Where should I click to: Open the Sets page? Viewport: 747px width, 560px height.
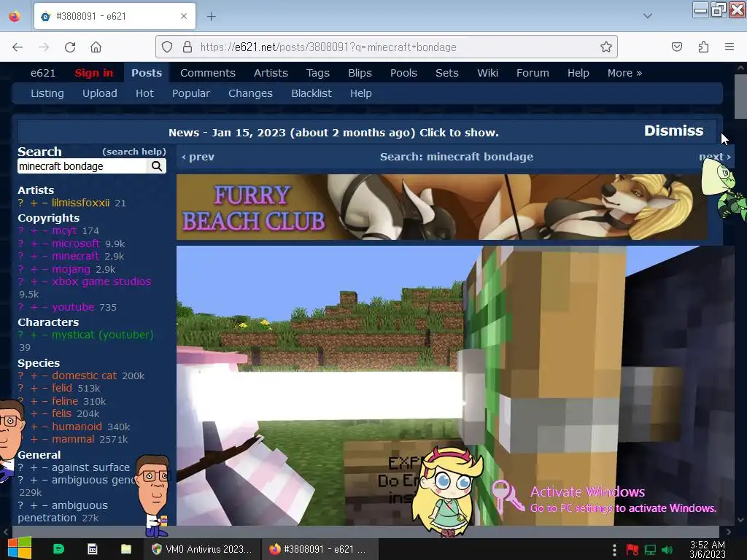[447, 73]
